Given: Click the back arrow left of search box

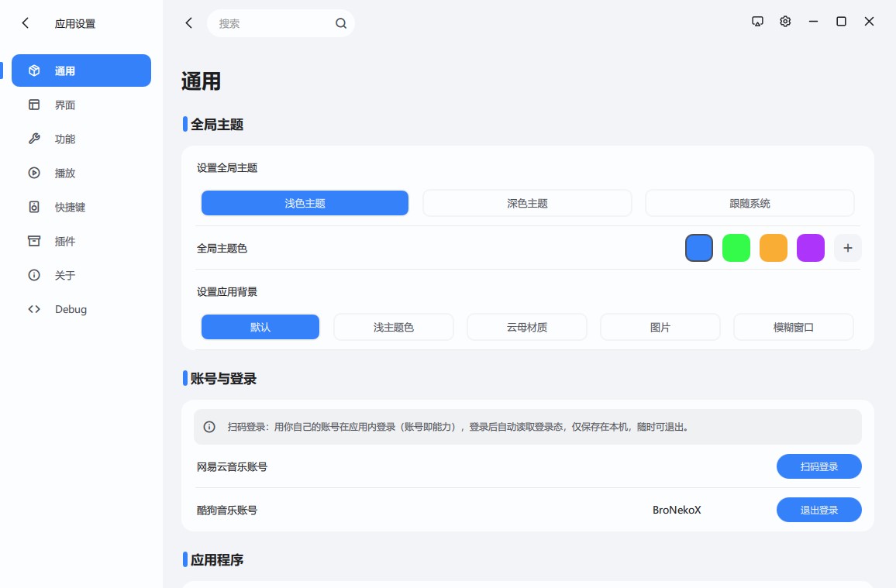Looking at the screenshot, I should 188,22.
